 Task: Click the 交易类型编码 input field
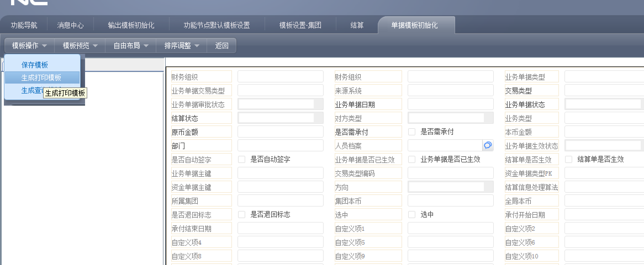point(451,173)
